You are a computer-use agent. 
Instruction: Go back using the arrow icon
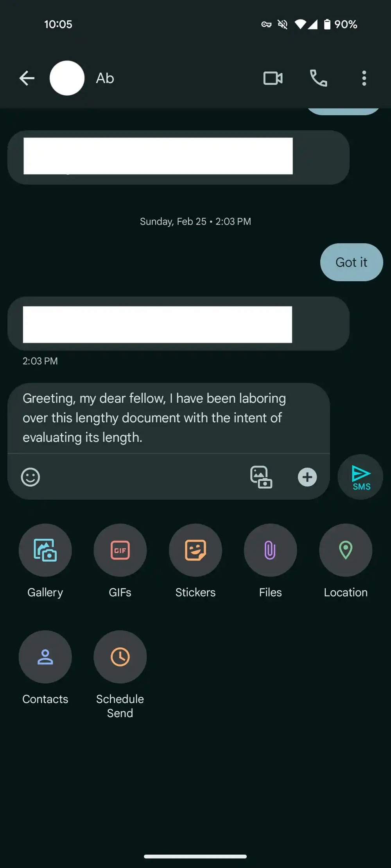click(x=27, y=78)
